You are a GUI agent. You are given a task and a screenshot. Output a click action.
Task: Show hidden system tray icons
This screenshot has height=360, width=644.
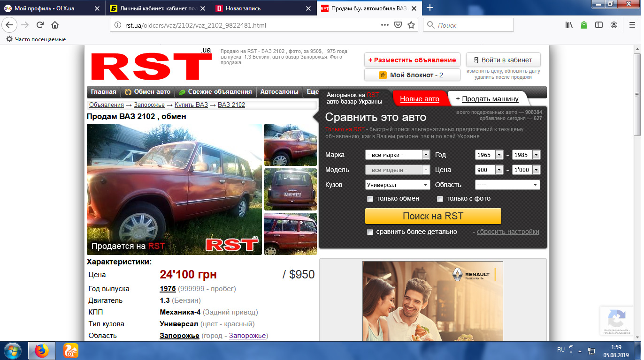[580, 351]
